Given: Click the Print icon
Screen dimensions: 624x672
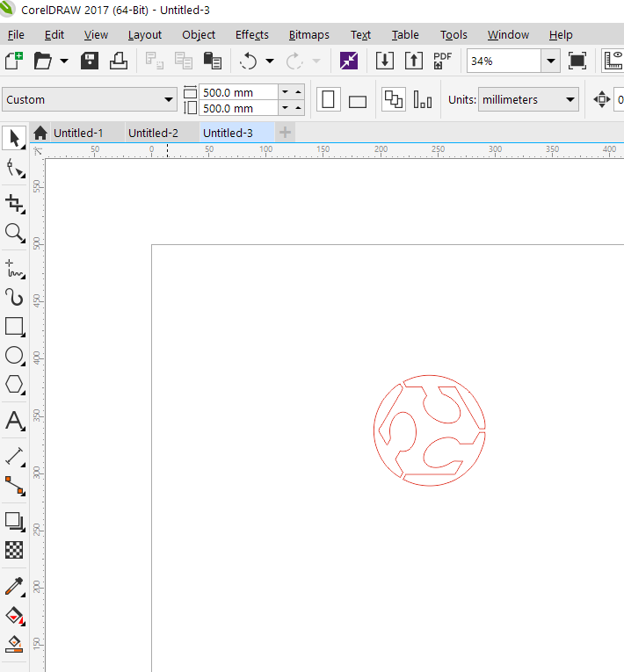Looking at the screenshot, I should pos(119,61).
